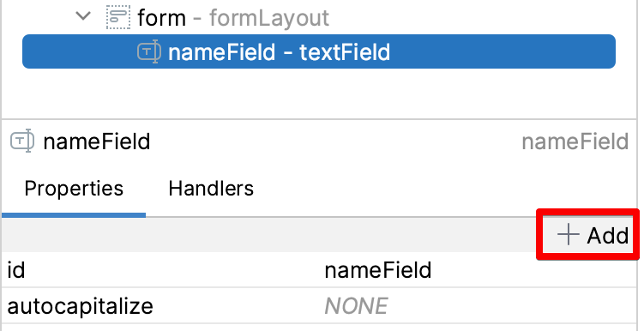Open the autocapitalize NONE value dropdown
644x331 pixels.
(480, 306)
